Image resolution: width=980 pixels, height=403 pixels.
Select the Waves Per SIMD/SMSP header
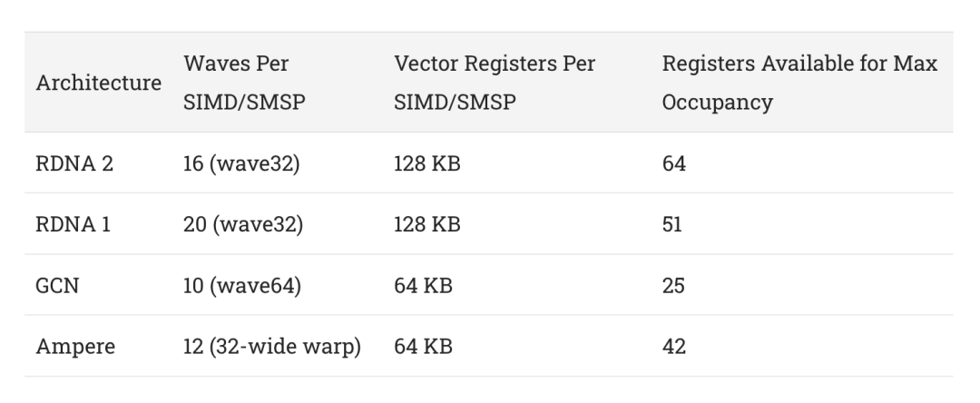point(244,83)
